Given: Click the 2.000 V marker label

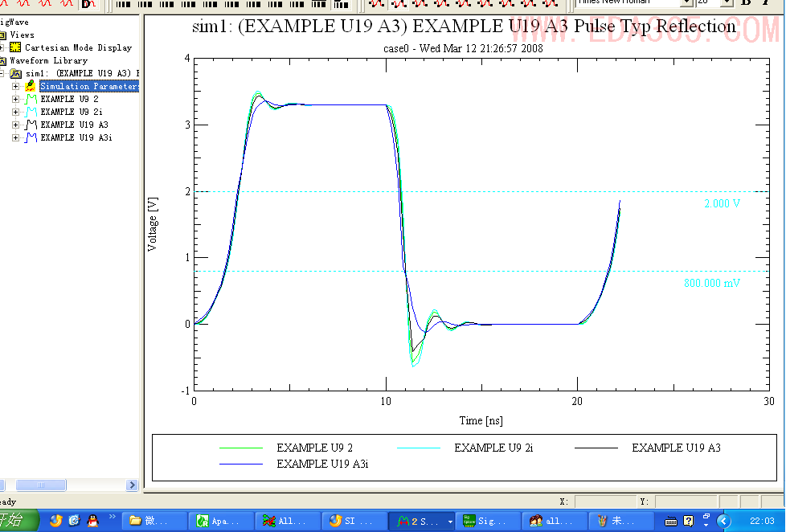Looking at the screenshot, I should click(722, 203).
